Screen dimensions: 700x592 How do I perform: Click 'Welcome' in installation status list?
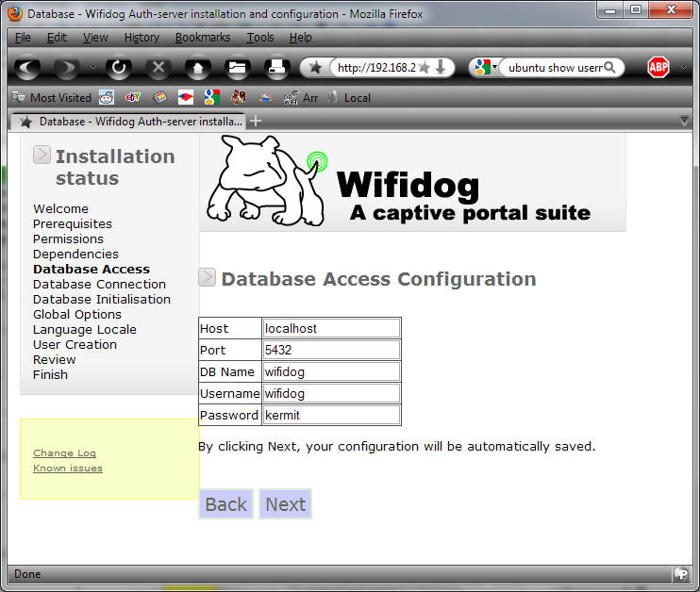coord(60,208)
